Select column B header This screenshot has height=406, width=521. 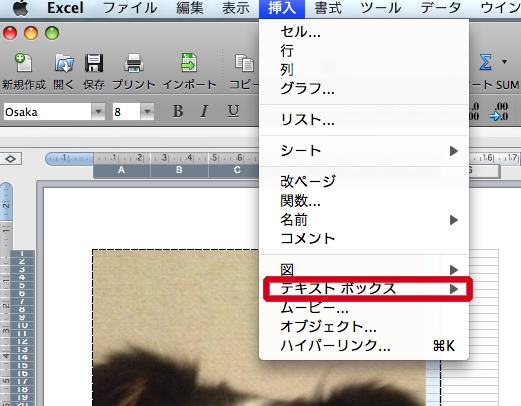(x=179, y=170)
